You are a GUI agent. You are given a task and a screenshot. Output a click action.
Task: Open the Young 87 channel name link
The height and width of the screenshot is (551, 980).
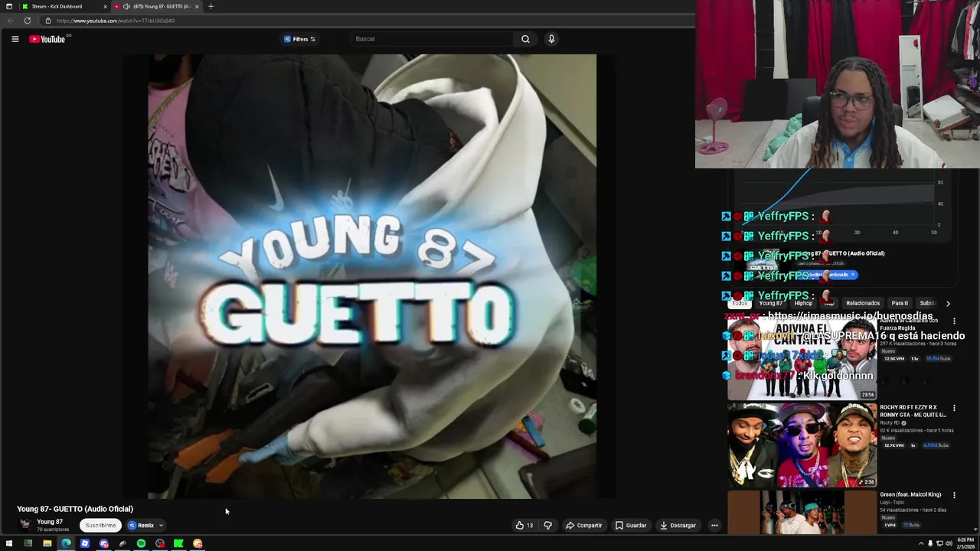click(50, 522)
